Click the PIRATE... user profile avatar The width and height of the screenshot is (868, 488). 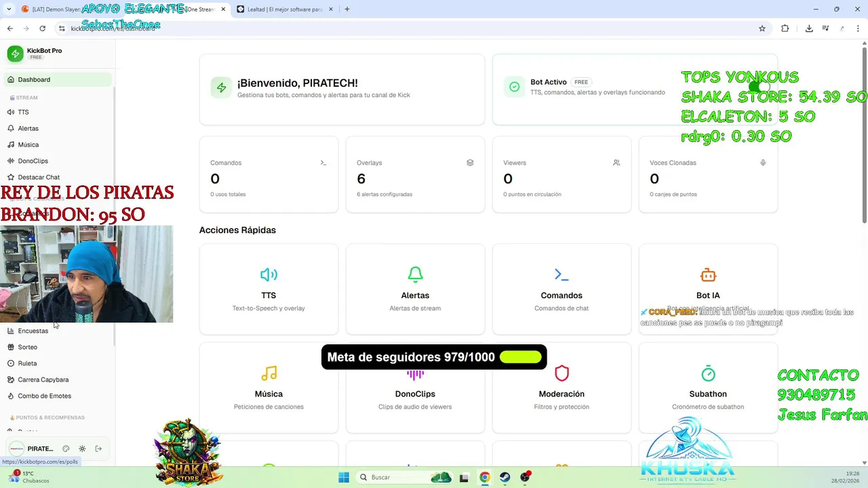16,449
